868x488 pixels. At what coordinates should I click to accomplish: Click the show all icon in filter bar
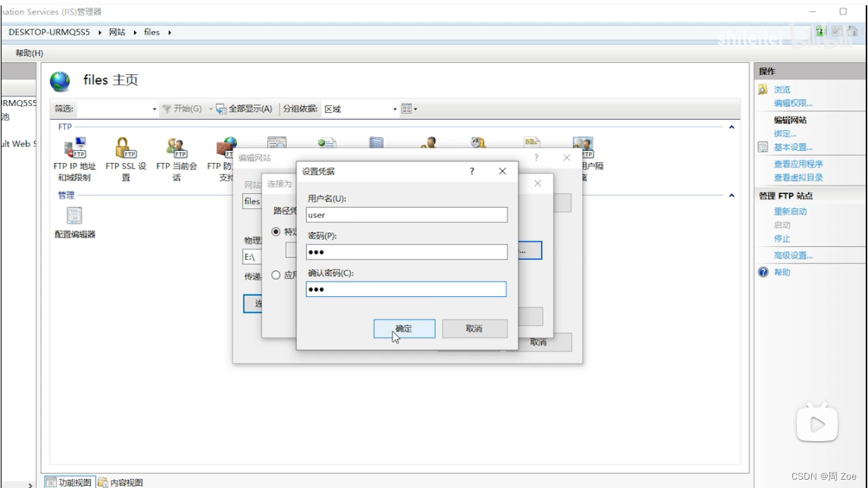point(221,109)
